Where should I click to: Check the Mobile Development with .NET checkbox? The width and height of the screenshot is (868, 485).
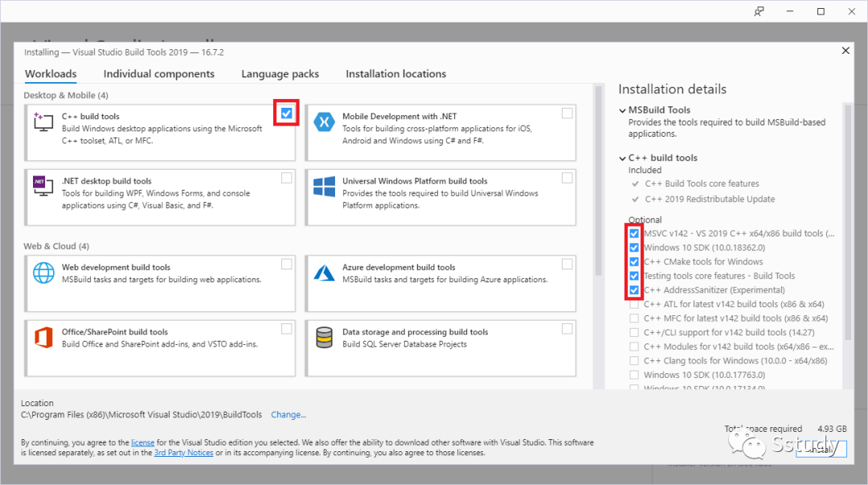coord(567,113)
